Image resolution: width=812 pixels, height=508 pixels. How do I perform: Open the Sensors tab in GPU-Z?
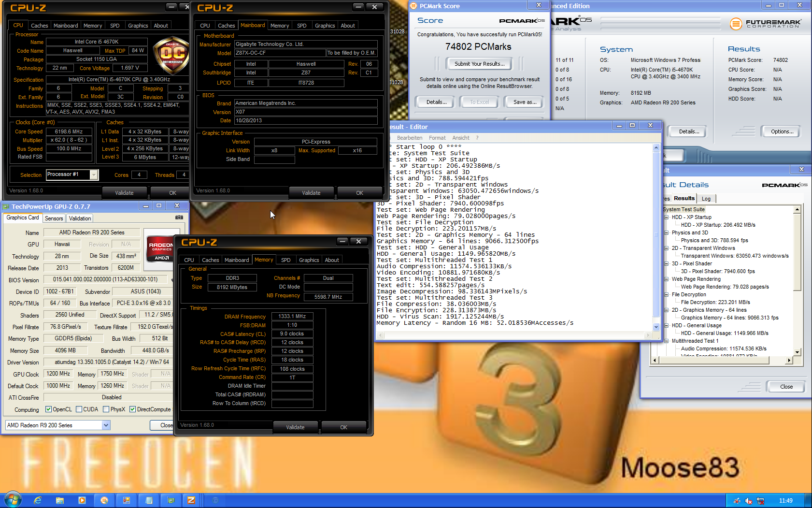(54, 218)
